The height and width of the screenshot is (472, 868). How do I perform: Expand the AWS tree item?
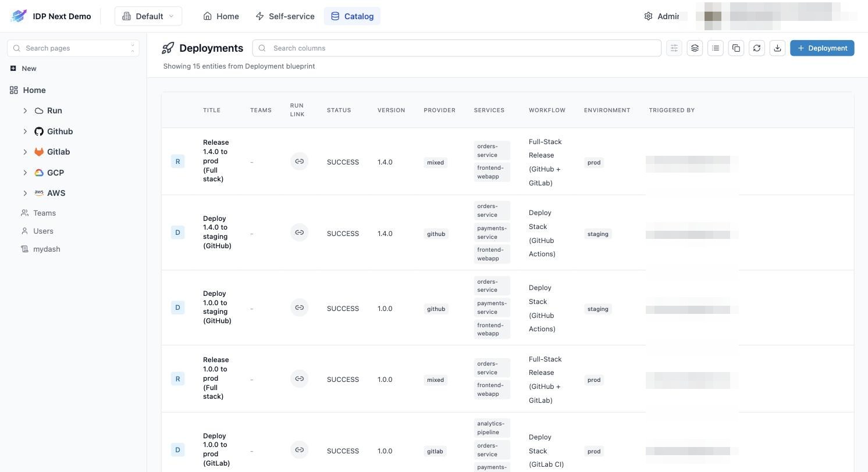(25, 193)
